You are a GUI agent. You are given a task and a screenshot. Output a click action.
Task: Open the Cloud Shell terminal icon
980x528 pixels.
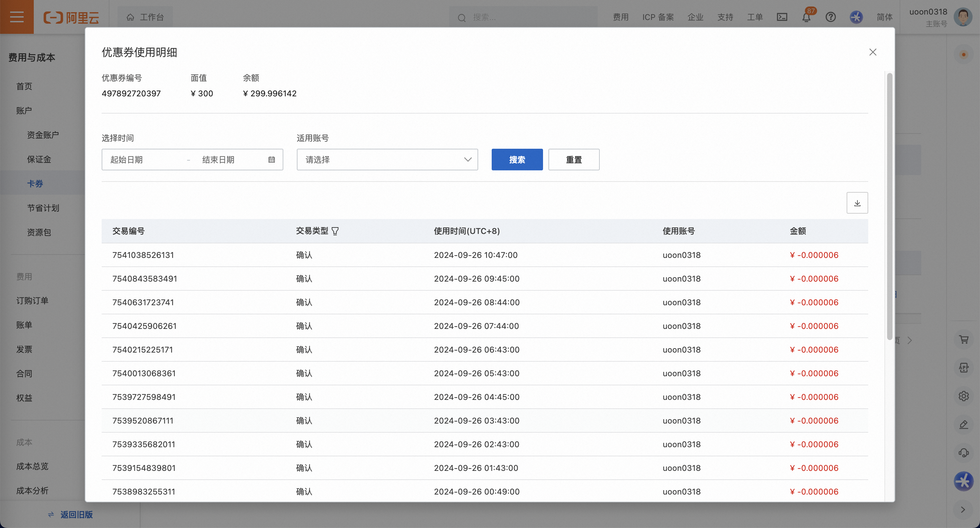pos(782,17)
